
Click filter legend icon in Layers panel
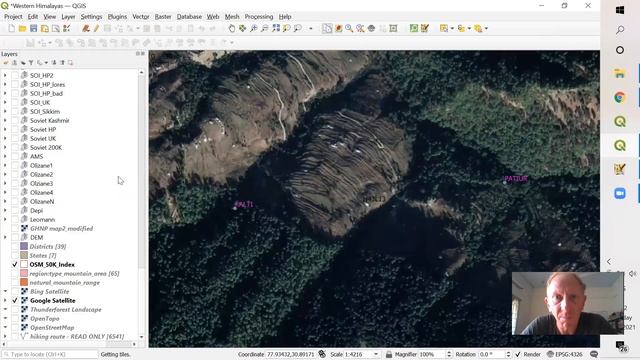31,63
